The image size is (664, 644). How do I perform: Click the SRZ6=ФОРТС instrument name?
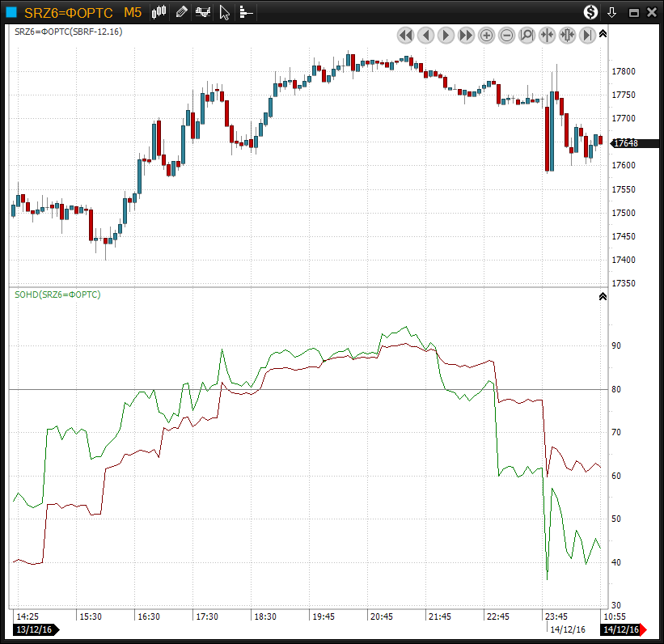pos(69,12)
